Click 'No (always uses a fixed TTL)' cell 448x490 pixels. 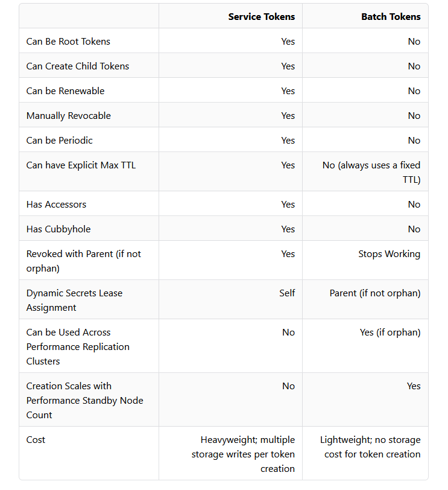[371, 172]
